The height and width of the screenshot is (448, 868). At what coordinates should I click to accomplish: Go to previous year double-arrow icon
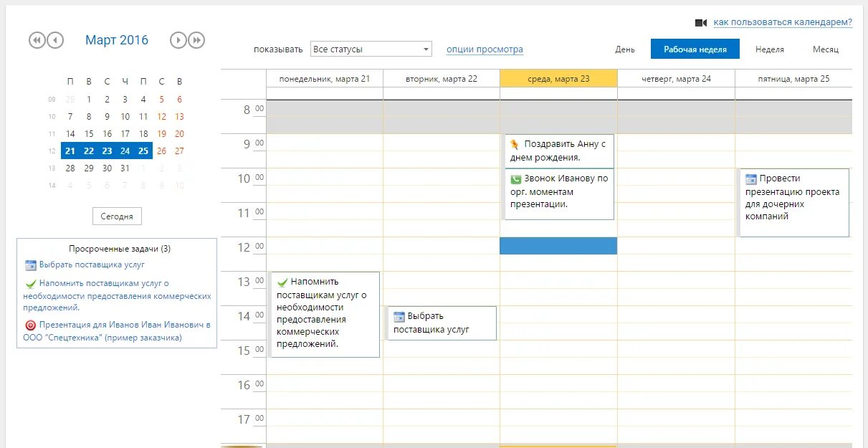click(37, 40)
